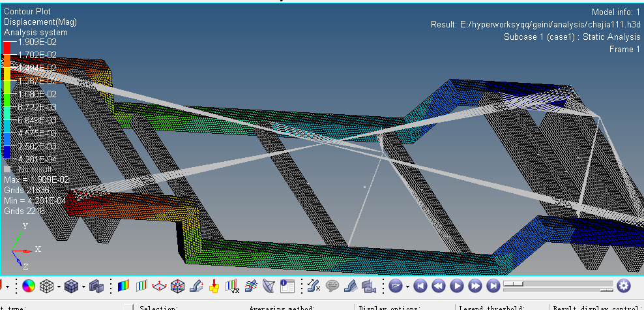This screenshot has height=310, width=644.
Task: Step back with the rewind button
Action: [x=439, y=286]
